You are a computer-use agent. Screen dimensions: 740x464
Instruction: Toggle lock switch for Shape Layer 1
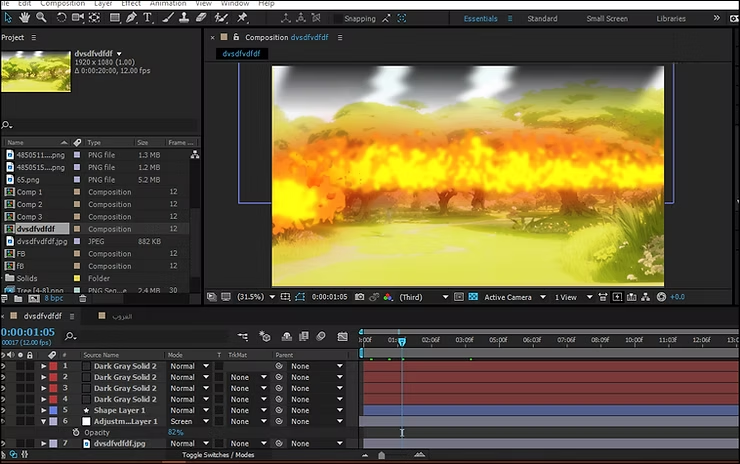[30, 410]
